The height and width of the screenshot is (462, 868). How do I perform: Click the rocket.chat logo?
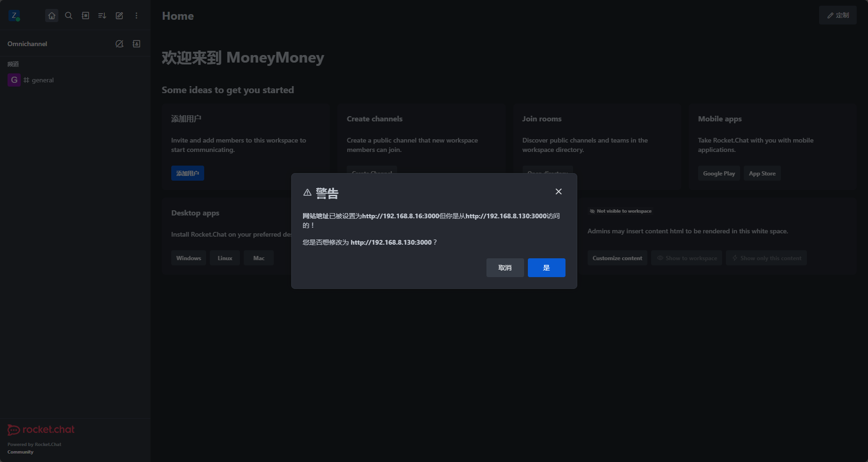41,430
